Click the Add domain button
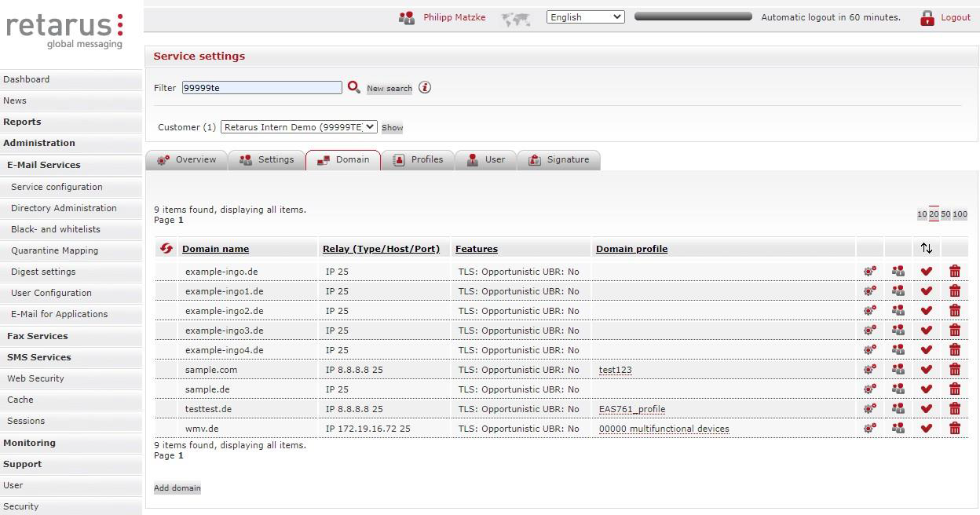 tap(177, 488)
